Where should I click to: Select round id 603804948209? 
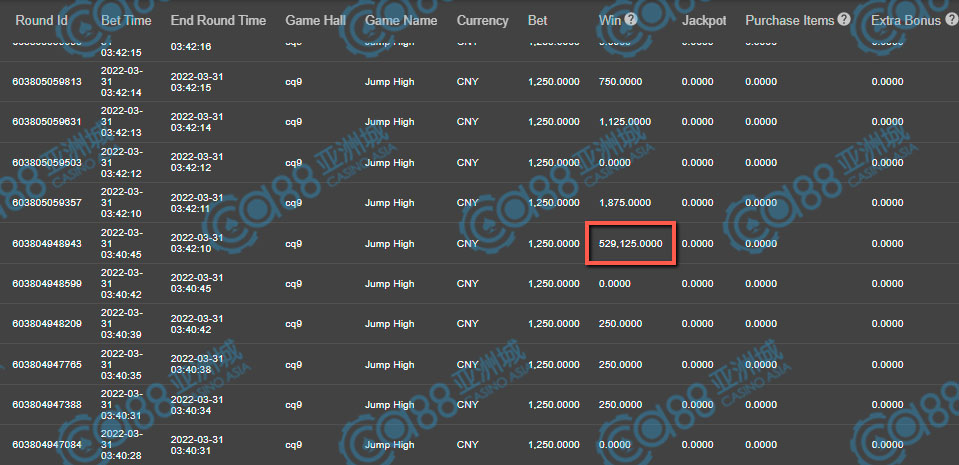pyautogui.click(x=47, y=324)
